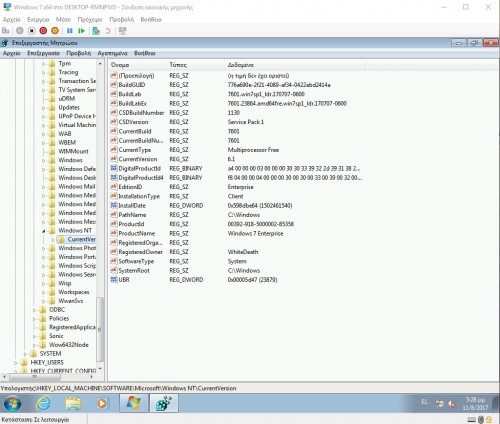Click the tree scrollbar up arrow
This screenshot has height=424, width=500.
click(100, 63)
